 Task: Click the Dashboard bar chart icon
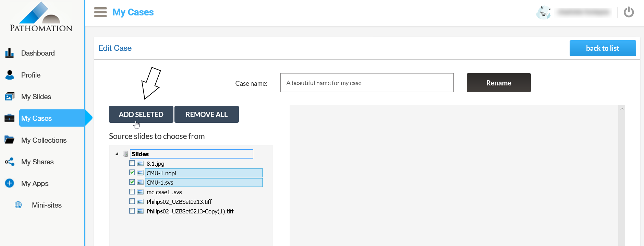coord(10,53)
